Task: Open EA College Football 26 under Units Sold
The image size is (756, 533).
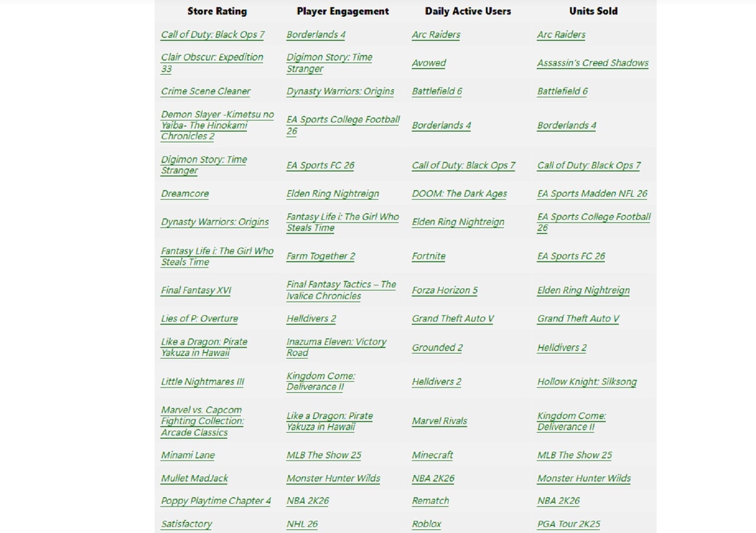Action: [x=594, y=222]
